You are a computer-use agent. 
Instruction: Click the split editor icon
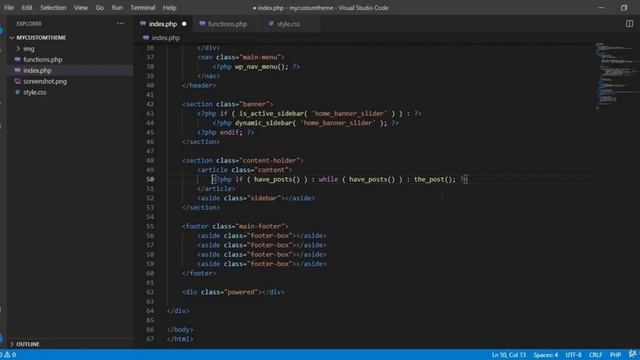[x=629, y=24]
